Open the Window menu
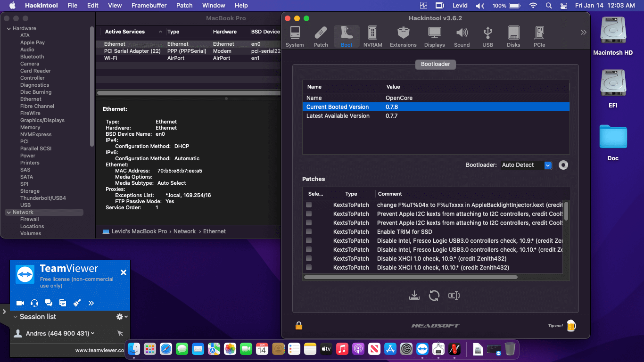This screenshot has width=644, height=362. click(x=214, y=5)
